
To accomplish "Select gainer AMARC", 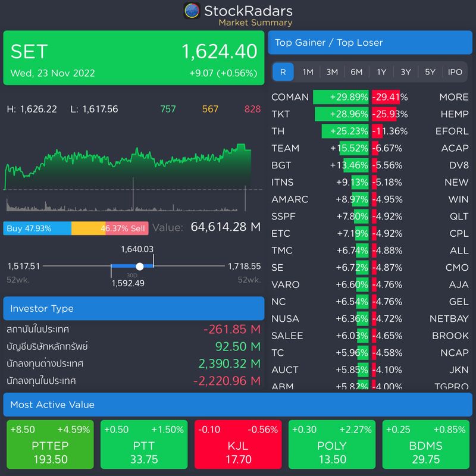I will coord(290,199).
